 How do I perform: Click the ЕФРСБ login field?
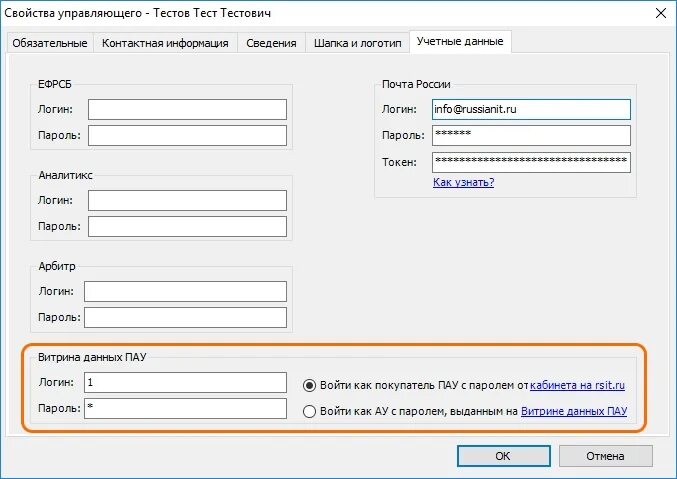coord(187,109)
